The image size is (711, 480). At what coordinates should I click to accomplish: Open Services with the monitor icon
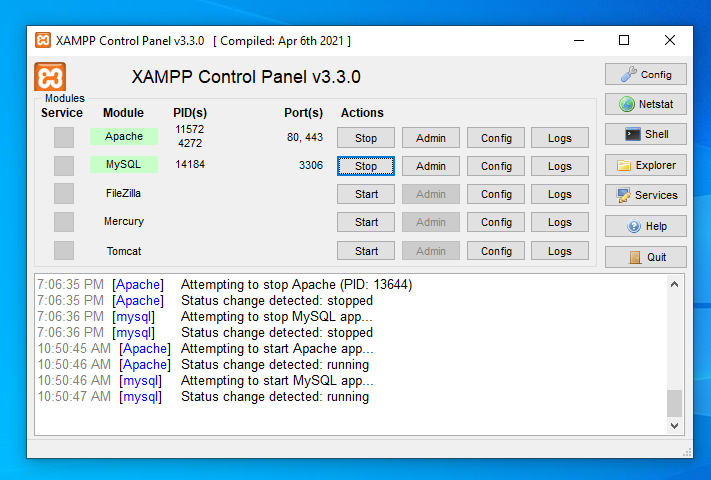pos(645,195)
